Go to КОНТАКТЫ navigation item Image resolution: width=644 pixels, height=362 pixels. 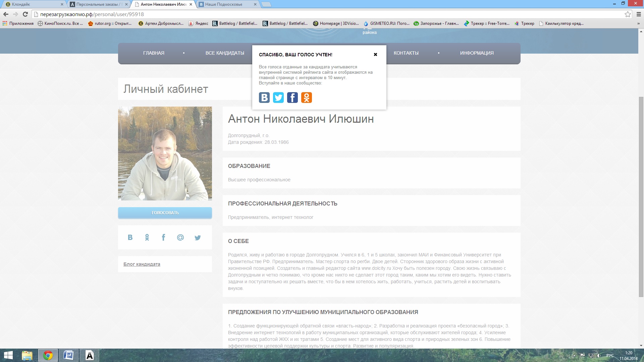406,53
